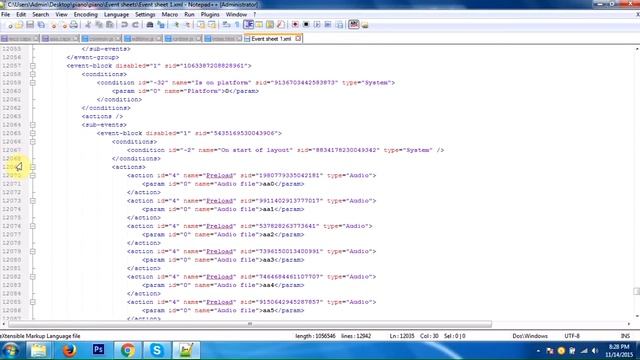Open the Function List panel icon
Image resolution: width=640 pixels, height=360 pixels.
tap(281, 25)
